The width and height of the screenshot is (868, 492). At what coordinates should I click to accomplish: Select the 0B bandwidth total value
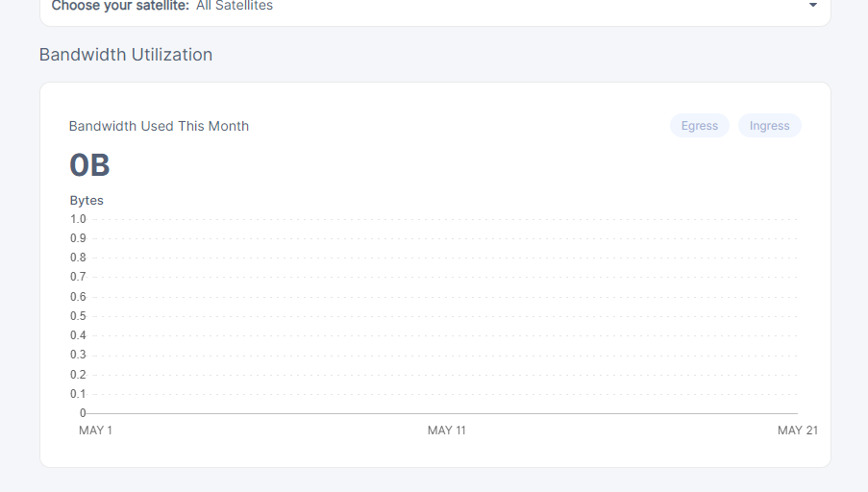click(89, 165)
